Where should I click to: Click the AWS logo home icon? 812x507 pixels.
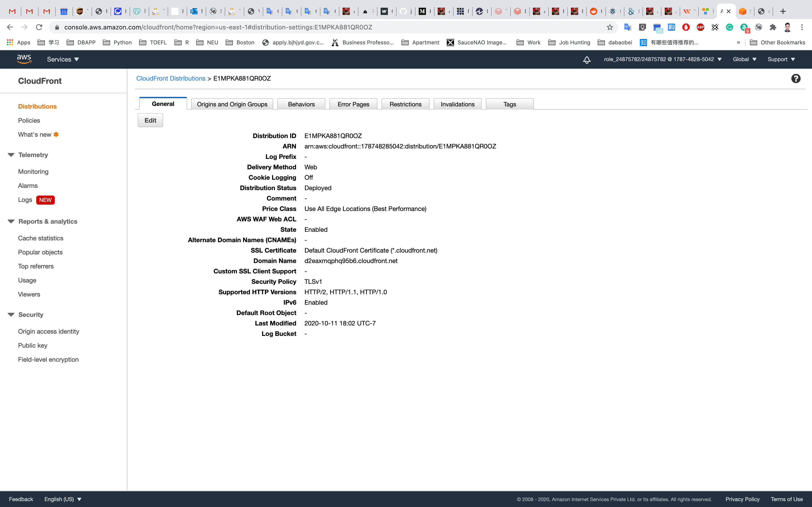tap(24, 59)
